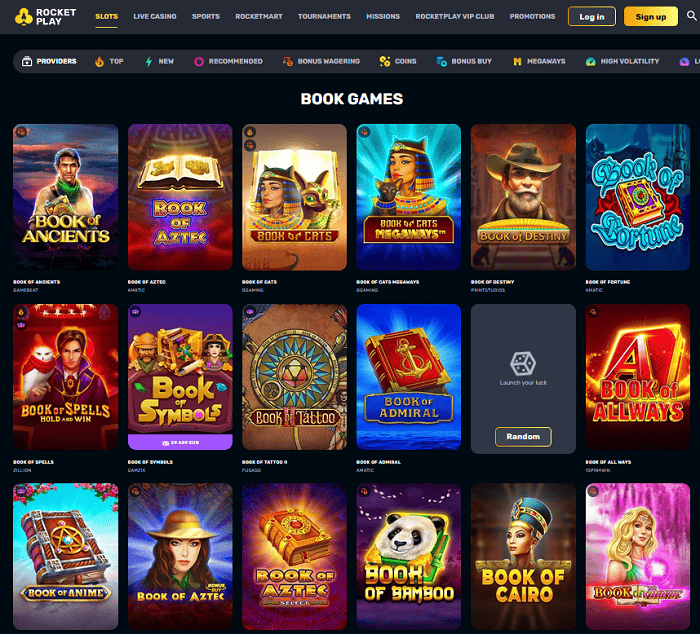700x634 pixels.
Task: Open RocketPlay VIP Club page
Action: coord(454,17)
